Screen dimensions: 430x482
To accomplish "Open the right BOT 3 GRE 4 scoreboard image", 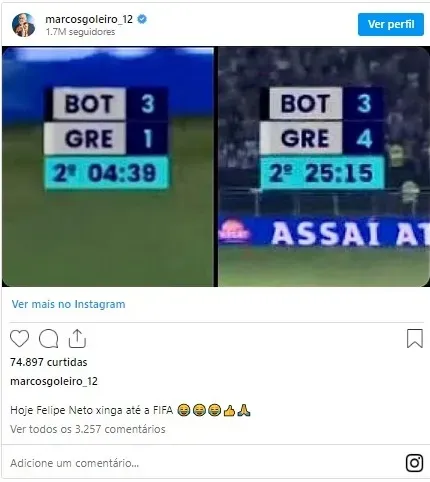I will 324,167.
